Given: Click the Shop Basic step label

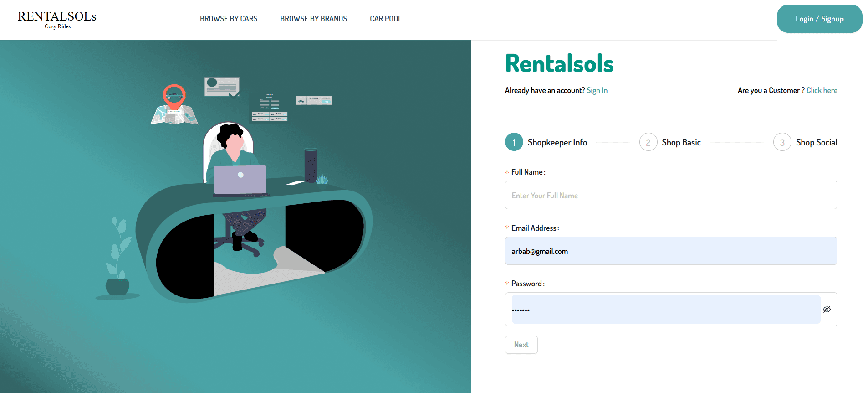Looking at the screenshot, I should tap(681, 142).
